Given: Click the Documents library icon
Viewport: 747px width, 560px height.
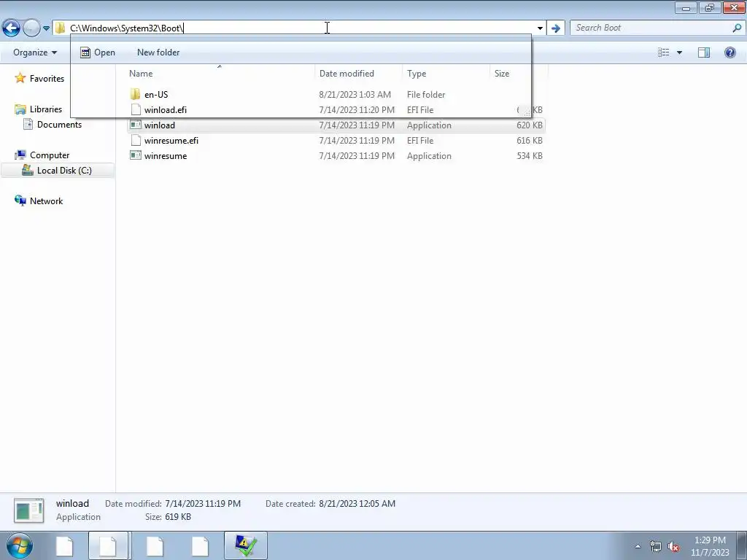Looking at the screenshot, I should point(28,124).
